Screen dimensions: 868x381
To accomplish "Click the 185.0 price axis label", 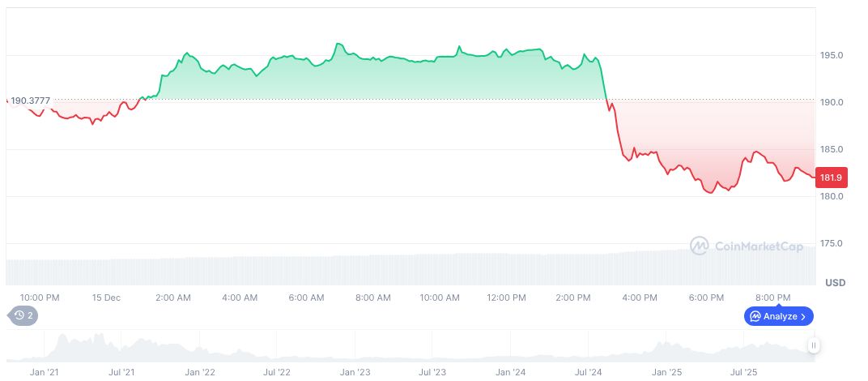I will click(x=832, y=149).
